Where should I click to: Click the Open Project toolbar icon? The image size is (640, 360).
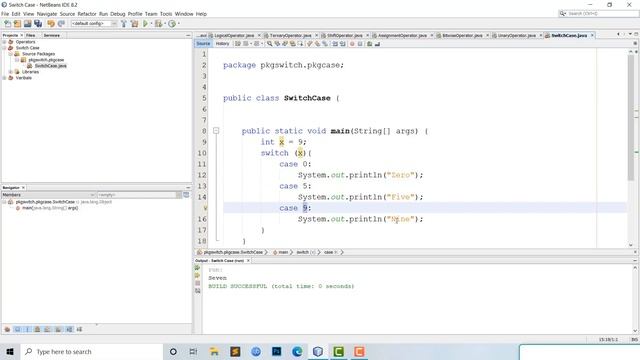(x=28, y=24)
